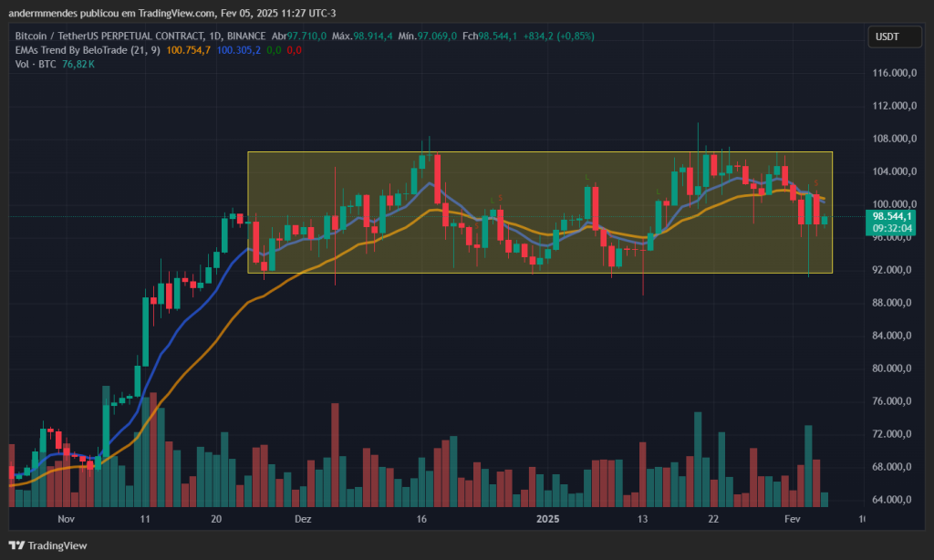The width and height of the screenshot is (934, 560).
Task: Click the 92.000,0 price axis label
Action: 892,270
